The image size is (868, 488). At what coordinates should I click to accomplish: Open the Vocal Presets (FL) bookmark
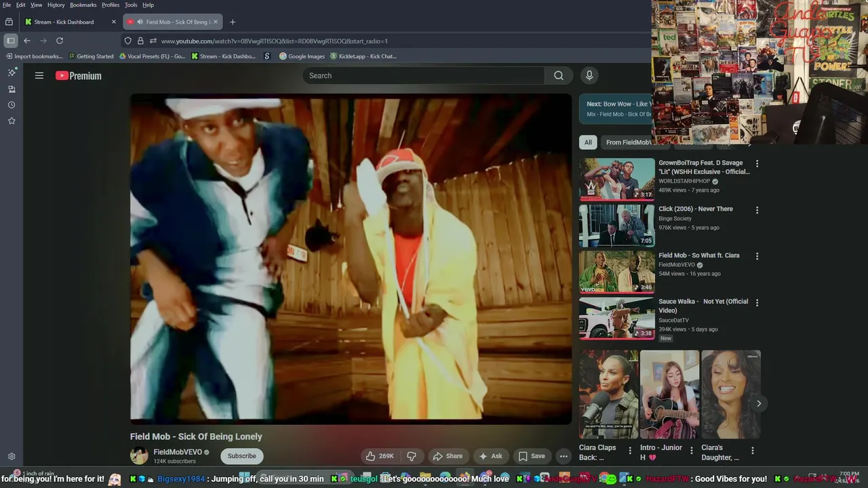152,56
